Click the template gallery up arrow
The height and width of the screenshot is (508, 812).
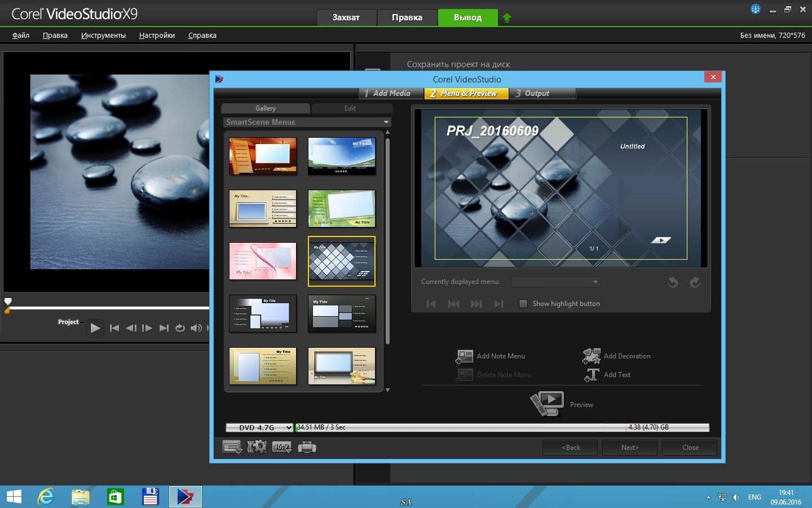coord(387,132)
